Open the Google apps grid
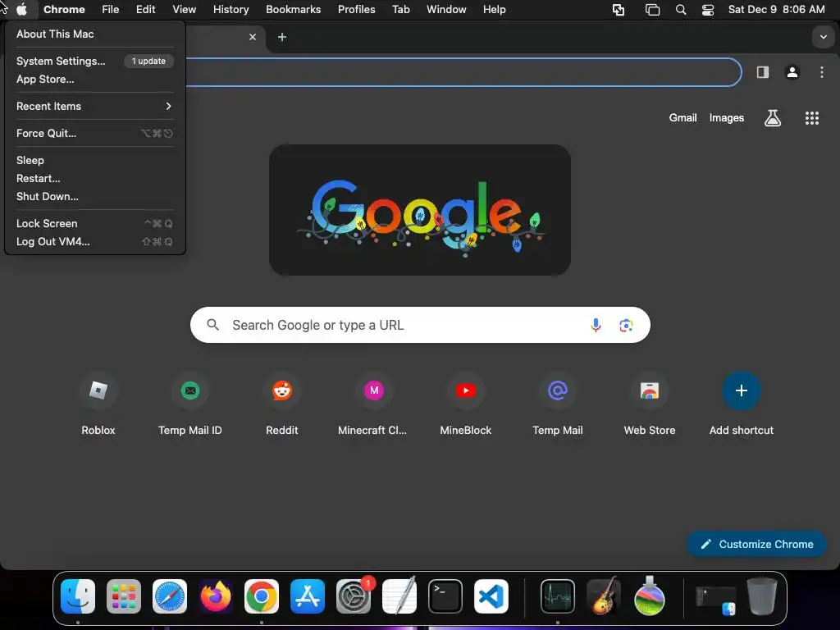The width and height of the screenshot is (840, 630). point(812,118)
